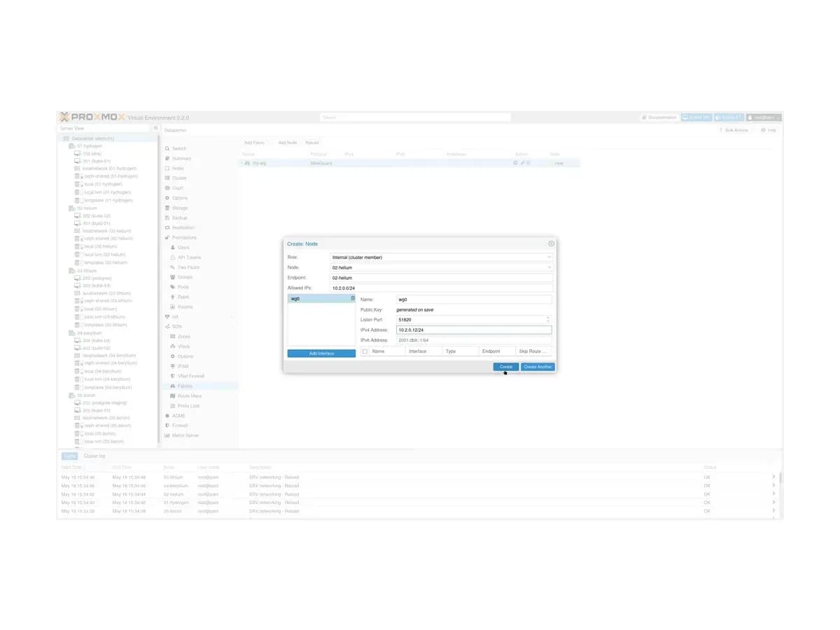Click the Replication icon in the Datacenter menu
840x630 pixels.
167,227
